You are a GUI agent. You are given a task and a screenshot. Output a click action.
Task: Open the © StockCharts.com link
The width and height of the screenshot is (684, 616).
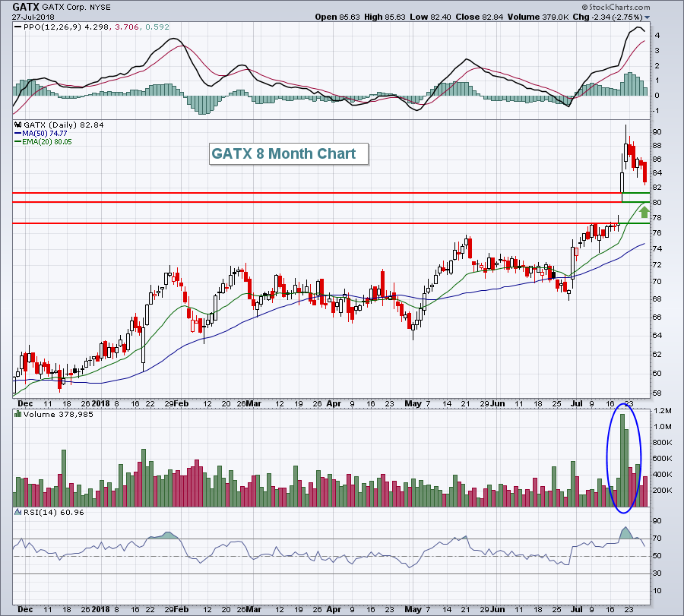pyautogui.click(x=616, y=8)
